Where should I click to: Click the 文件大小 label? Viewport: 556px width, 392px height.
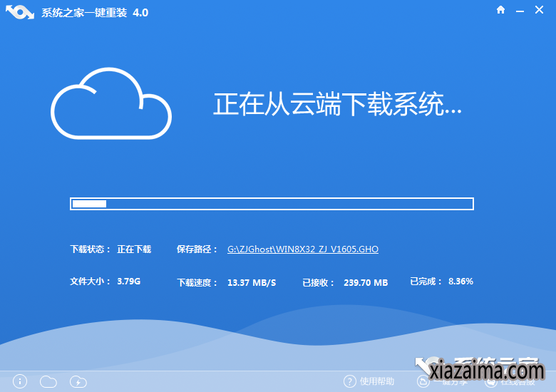click(x=90, y=282)
